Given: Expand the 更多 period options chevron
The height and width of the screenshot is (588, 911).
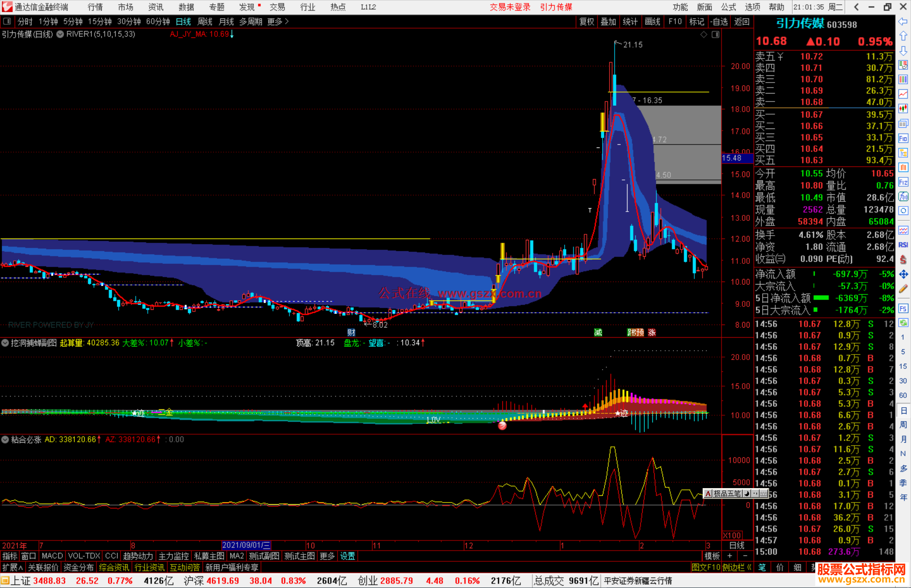Looking at the screenshot, I should click(x=287, y=21).
